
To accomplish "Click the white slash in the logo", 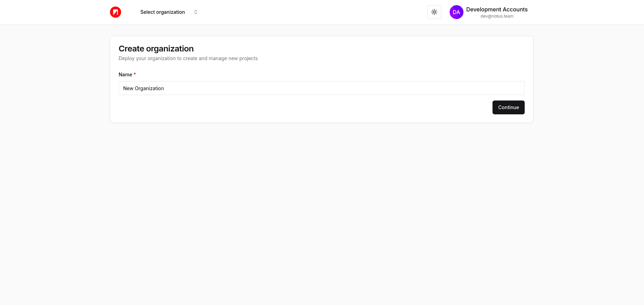I will [116, 12].
